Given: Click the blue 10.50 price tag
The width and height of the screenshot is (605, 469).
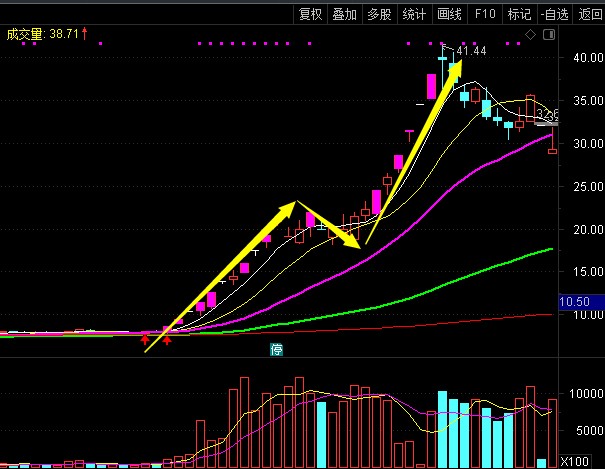Looking at the screenshot, I should click(578, 301).
